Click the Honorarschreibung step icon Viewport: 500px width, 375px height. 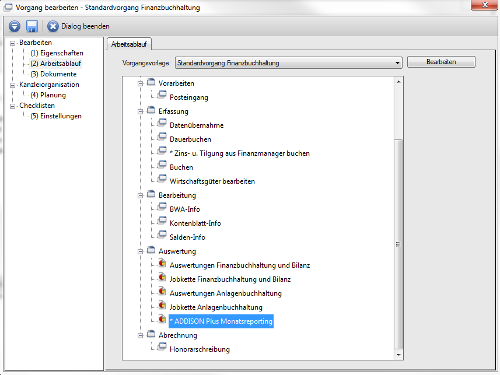click(162, 348)
